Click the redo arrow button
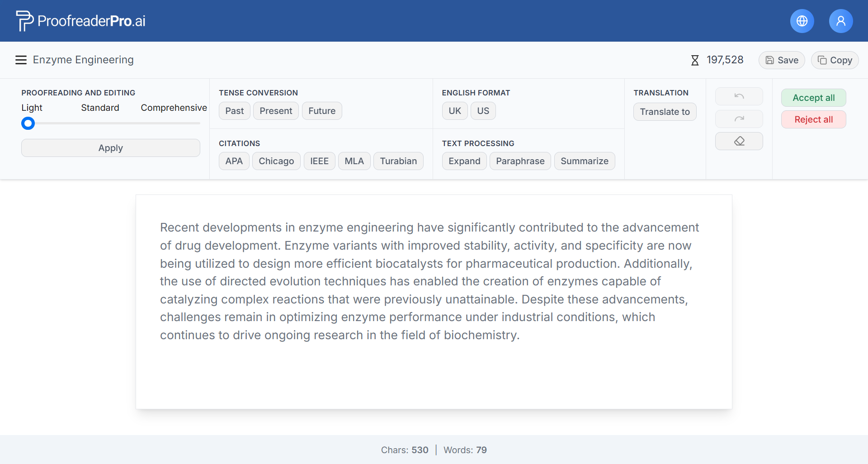The height and width of the screenshot is (464, 868). 739,119
